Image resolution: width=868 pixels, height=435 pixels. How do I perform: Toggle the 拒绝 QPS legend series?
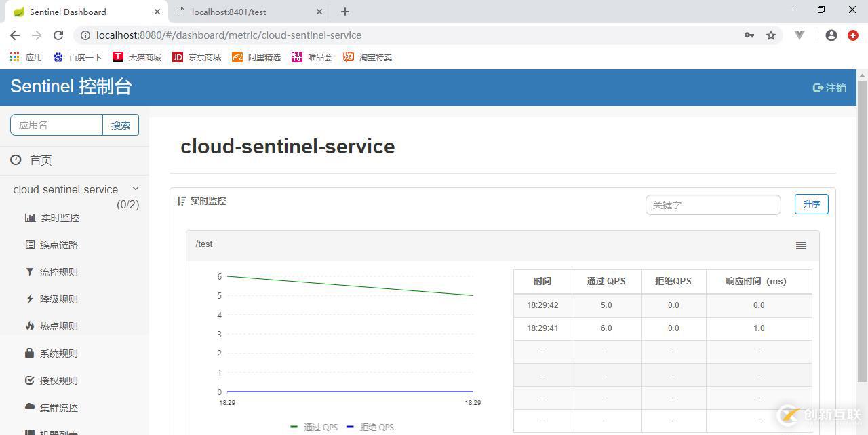tap(370, 427)
